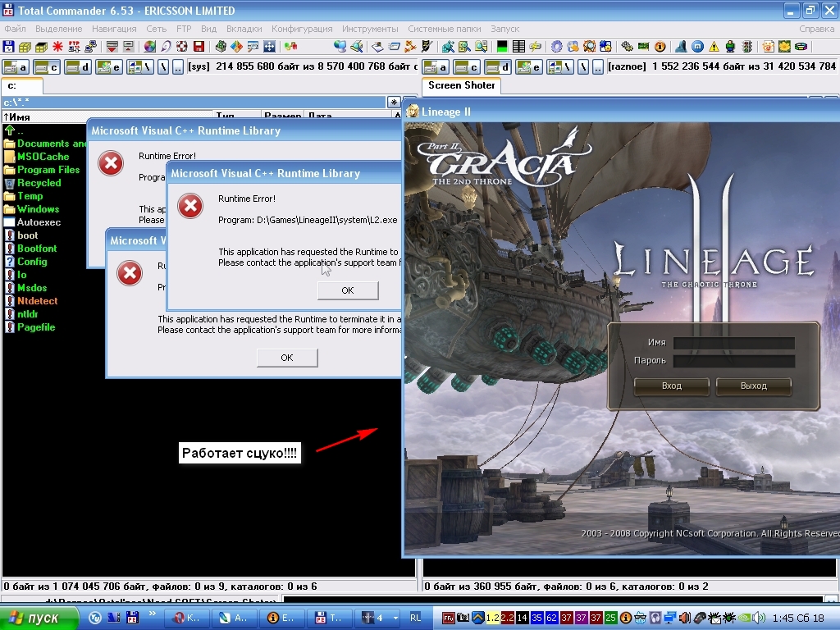
Task: Focus the Пароль password field
Action: (734, 361)
